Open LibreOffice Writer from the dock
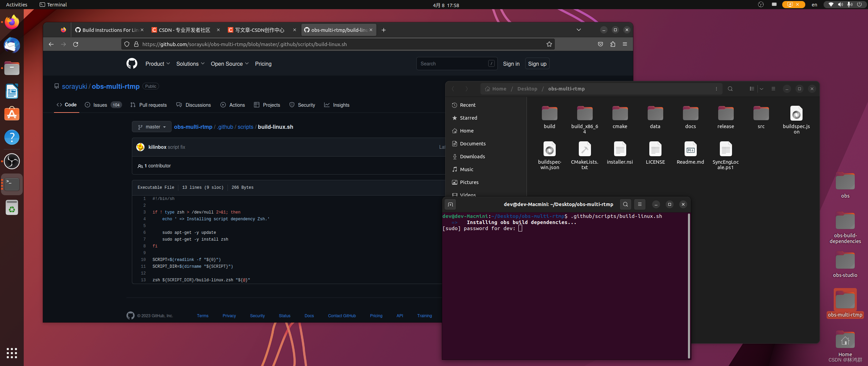The height and width of the screenshot is (366, 868). tap(12, 91)
